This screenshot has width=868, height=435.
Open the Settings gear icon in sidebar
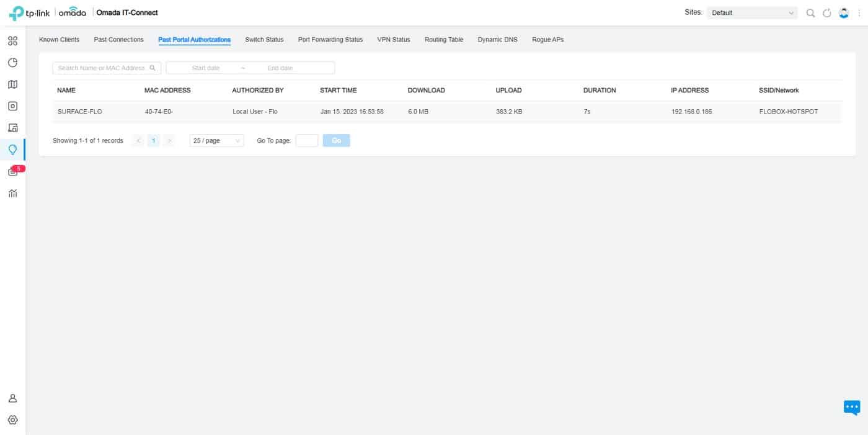pos(12,420)
